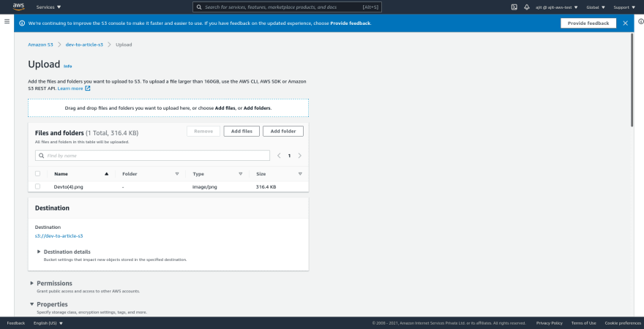This screenshot has height=329, width=644.
Task: Toggle the hamburger side navigation menu
Action: [7, 21]
